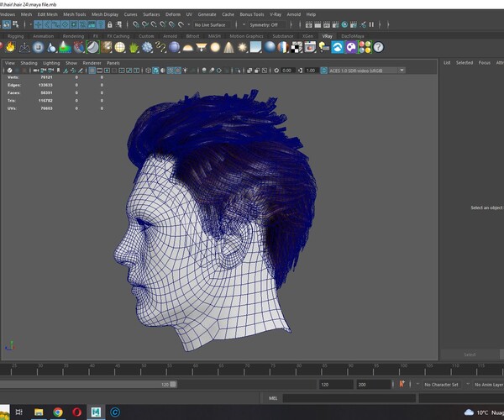The height and width of the screenshot is (420, 504).
Task: Click the blue spiky sphere shelf icon
Action: tap(147, 47)
